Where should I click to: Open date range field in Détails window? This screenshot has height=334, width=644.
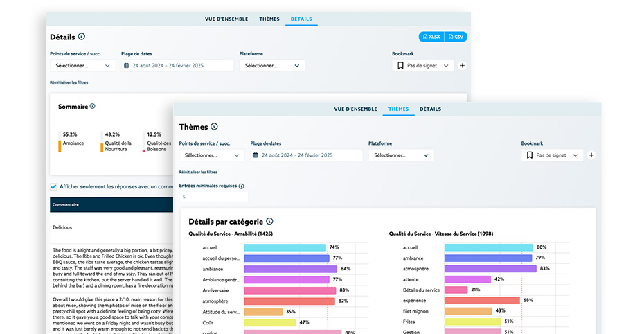pyautogui.click(x=177, y=65)
